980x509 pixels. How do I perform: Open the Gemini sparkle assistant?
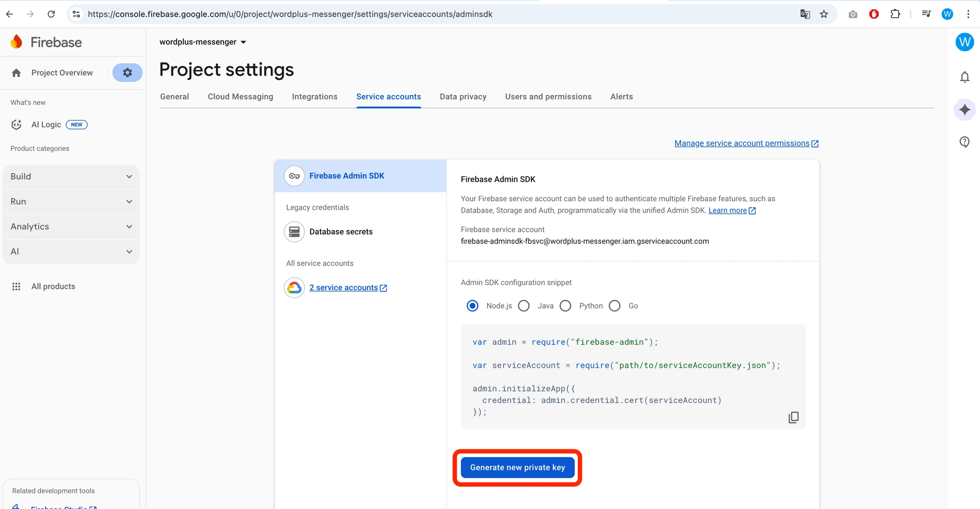point(964,109)
